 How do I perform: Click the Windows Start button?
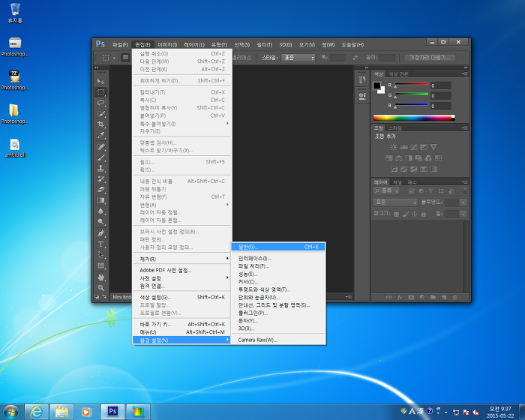tap(11, 412)
